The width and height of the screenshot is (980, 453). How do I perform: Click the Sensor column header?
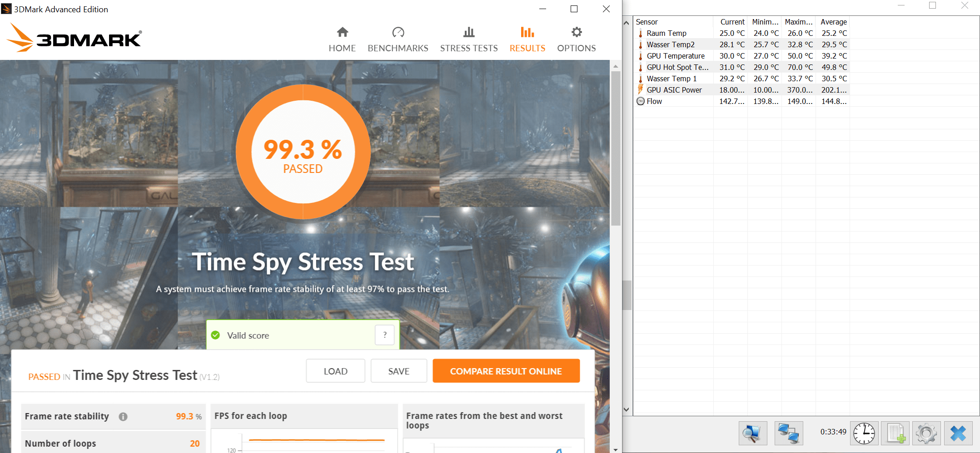(673, 22)
